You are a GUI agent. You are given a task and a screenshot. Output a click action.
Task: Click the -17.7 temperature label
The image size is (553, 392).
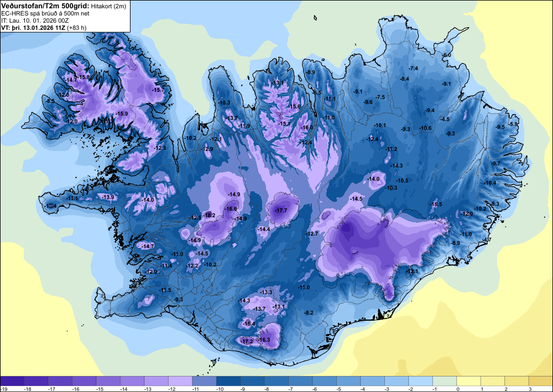click(281, 211)
